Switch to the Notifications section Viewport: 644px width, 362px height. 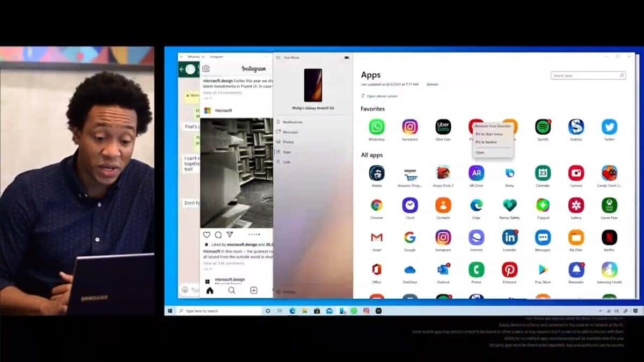290,122
